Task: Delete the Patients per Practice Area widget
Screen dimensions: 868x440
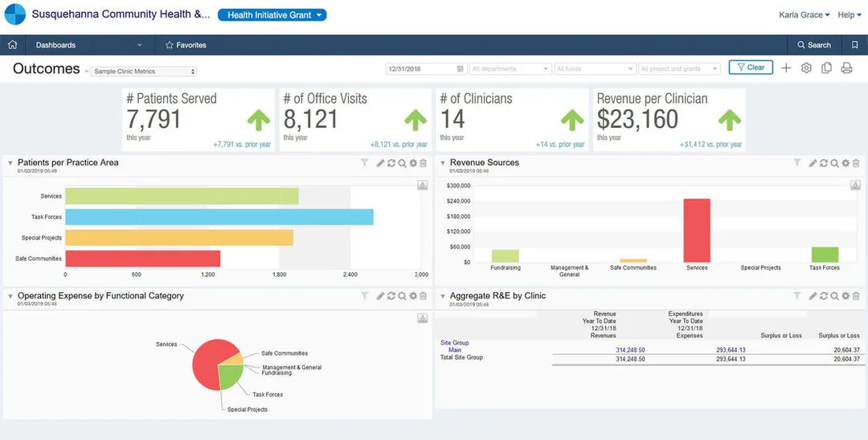Action: pos(423,163)
